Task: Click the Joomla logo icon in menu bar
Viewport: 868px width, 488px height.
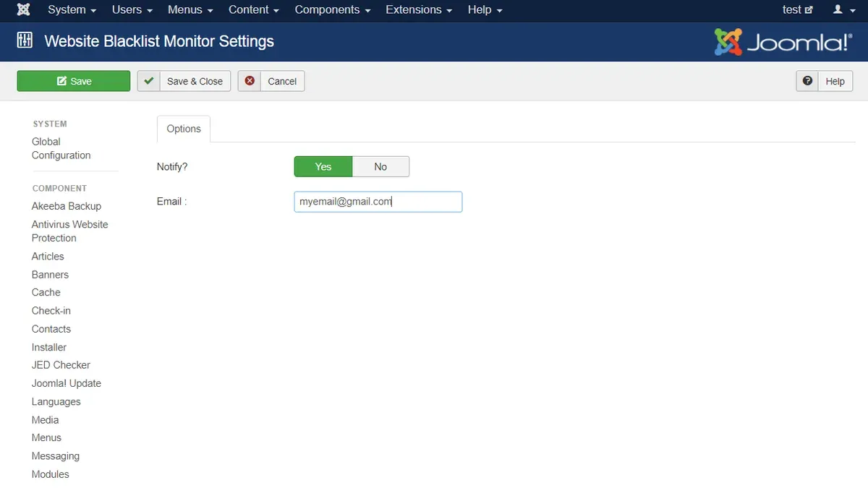Action: pos(24,9)
